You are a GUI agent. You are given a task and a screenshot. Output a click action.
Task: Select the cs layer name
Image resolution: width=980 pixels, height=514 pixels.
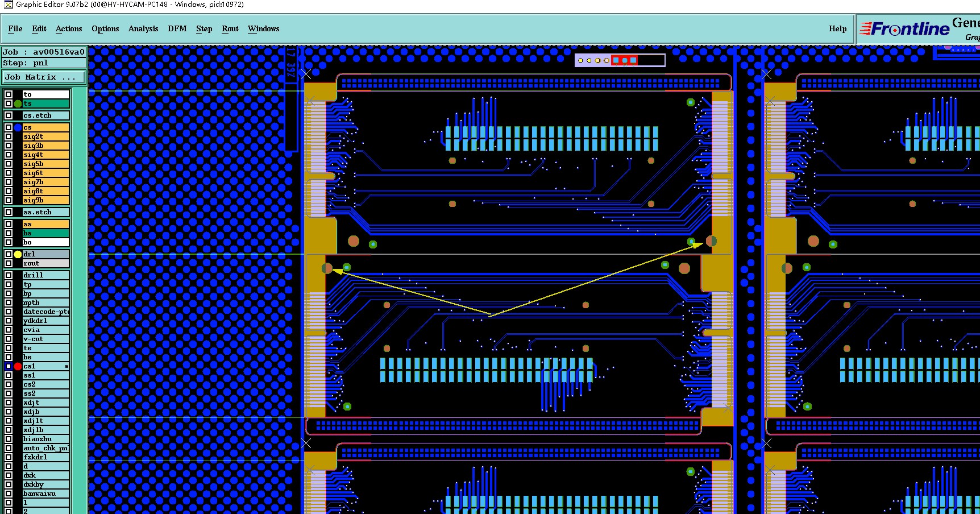[x=45, y=127]
